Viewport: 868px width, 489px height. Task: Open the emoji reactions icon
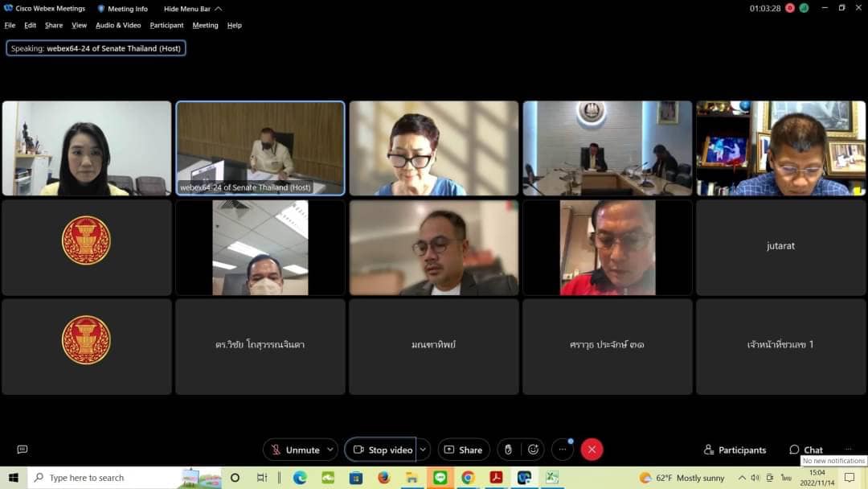pos(533,450)
